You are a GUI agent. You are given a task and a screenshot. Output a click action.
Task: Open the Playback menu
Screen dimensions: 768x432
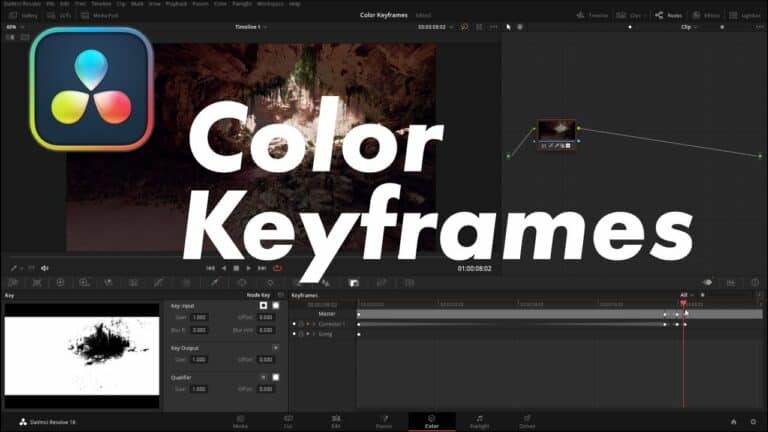pos(174,4)
